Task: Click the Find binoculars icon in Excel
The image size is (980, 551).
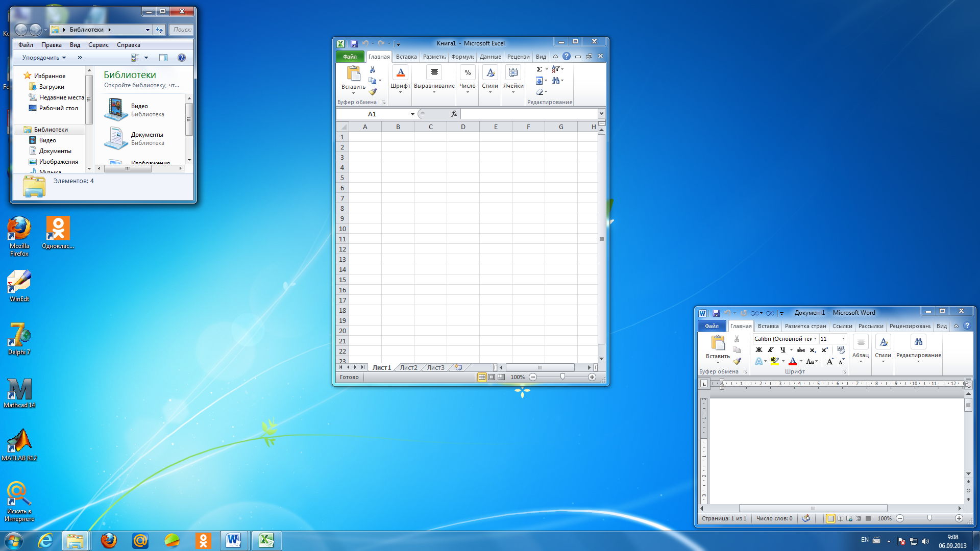Action: point(556,81)
